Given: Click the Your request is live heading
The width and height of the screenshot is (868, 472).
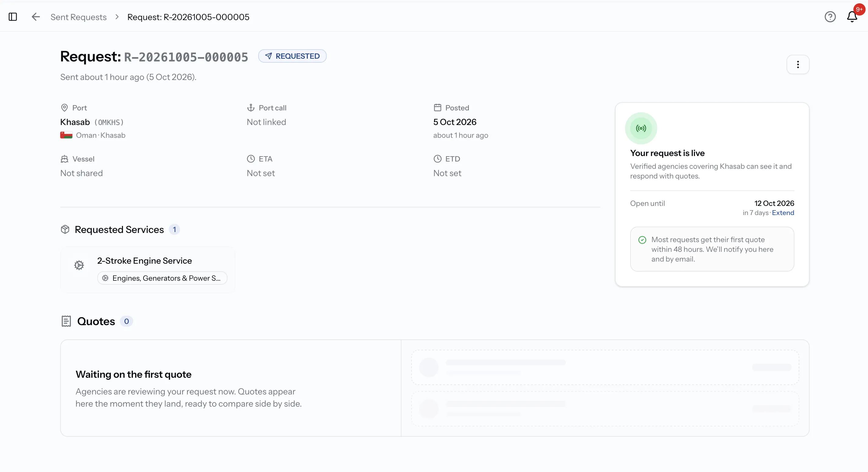Looking at the screenshot, I should coord(667,153).
